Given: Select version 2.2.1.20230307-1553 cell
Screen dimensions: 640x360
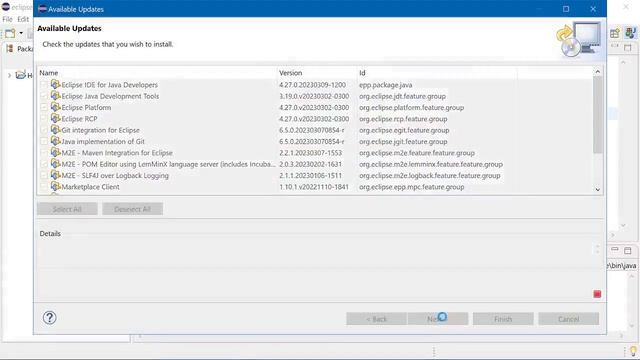Looking at the screenshot, I should pos(310,153).
